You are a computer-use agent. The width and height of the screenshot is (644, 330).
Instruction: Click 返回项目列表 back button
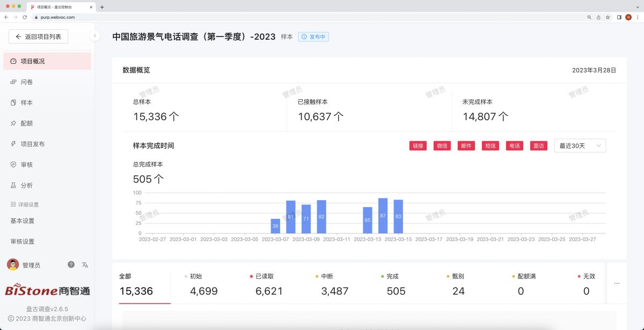[38, 36]
